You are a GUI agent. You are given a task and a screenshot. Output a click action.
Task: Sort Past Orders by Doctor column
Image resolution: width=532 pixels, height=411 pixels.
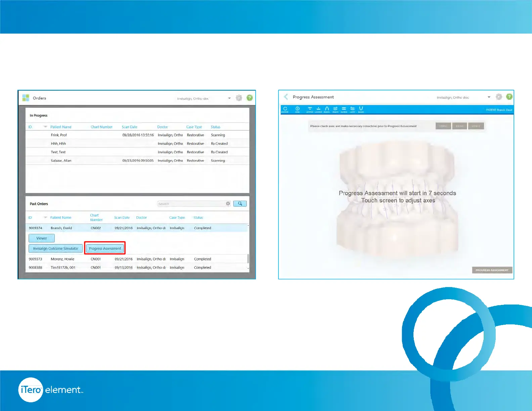tap(141, 218)
